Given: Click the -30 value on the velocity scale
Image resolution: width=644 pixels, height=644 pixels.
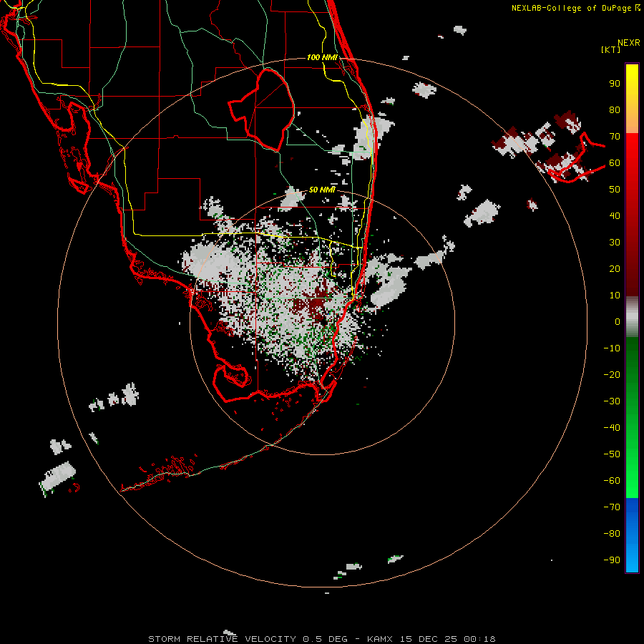Looking at the screenshot, I should [x=612, y=401].
